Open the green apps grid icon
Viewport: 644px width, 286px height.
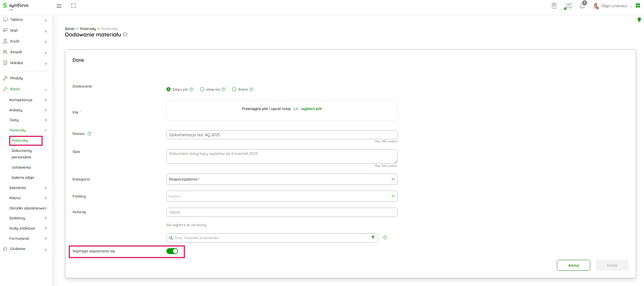pyautogui.click(x=638, y=6)
